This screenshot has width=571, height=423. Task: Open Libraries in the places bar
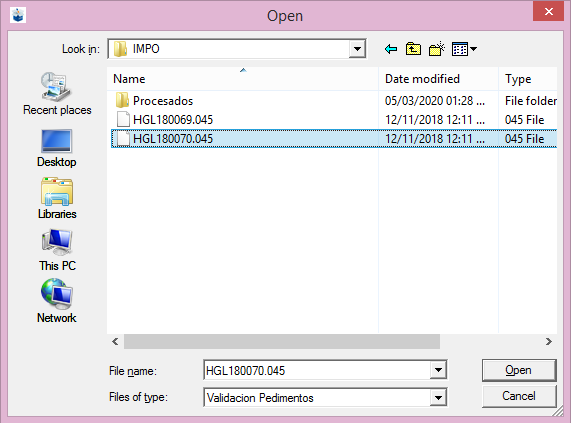pos(57,198)
